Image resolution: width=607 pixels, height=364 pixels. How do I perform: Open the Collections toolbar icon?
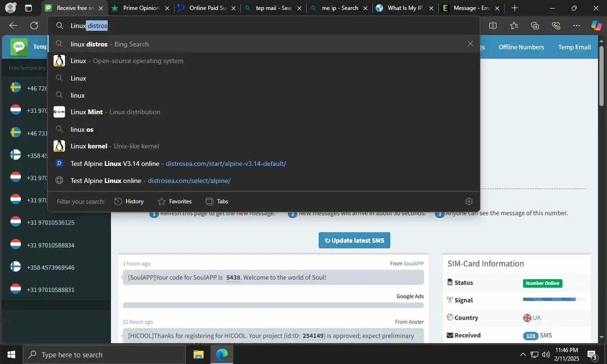tap(535, 26)
